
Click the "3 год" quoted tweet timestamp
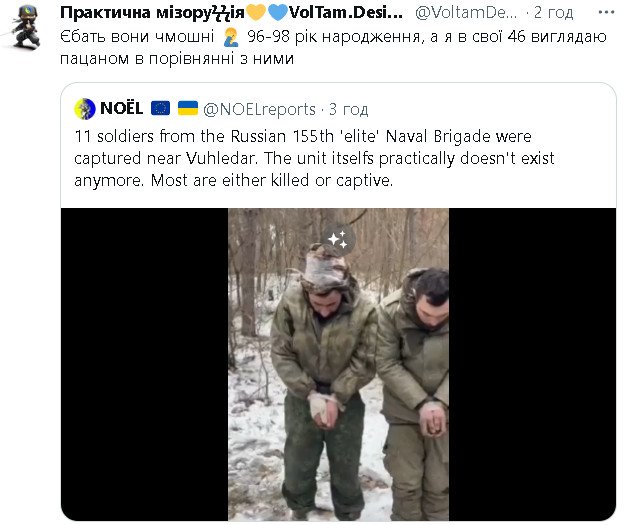tap(348, 108)
